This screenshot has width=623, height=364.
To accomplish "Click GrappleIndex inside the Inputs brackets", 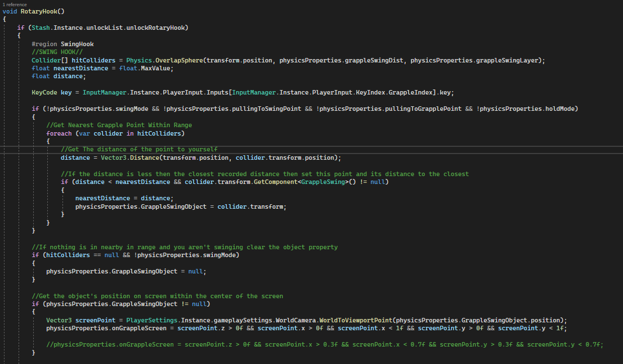I will (410, 93).
